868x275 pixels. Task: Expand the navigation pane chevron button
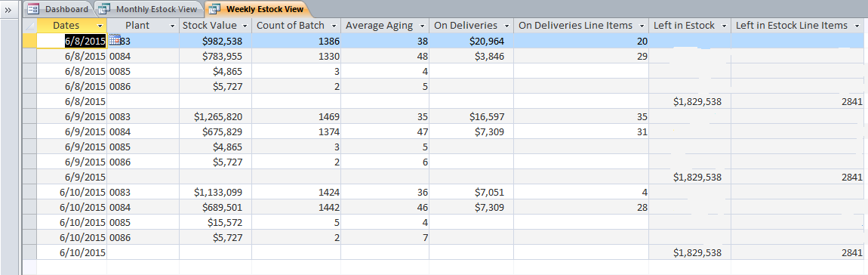[x=8, y=10]
